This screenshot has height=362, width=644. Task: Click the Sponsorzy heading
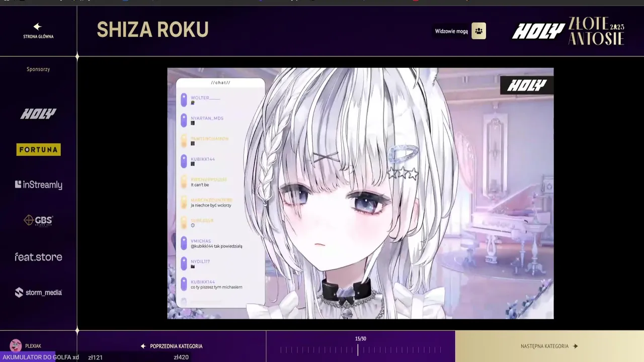click(38, 69)
